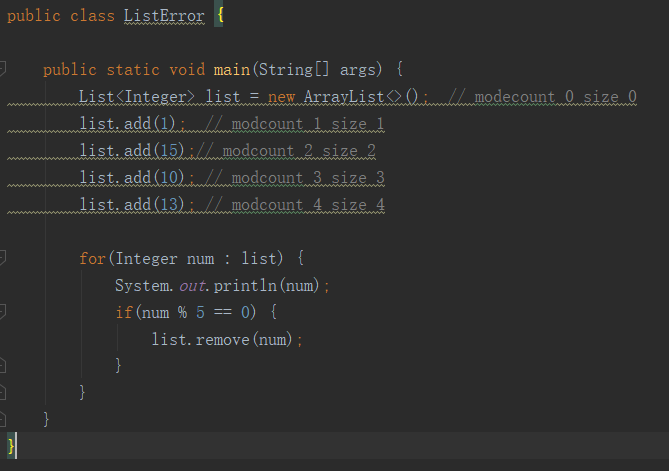Click the list.add(13) statement
Viewport: 669px width, 471px height.
click(x=137, y=205)
